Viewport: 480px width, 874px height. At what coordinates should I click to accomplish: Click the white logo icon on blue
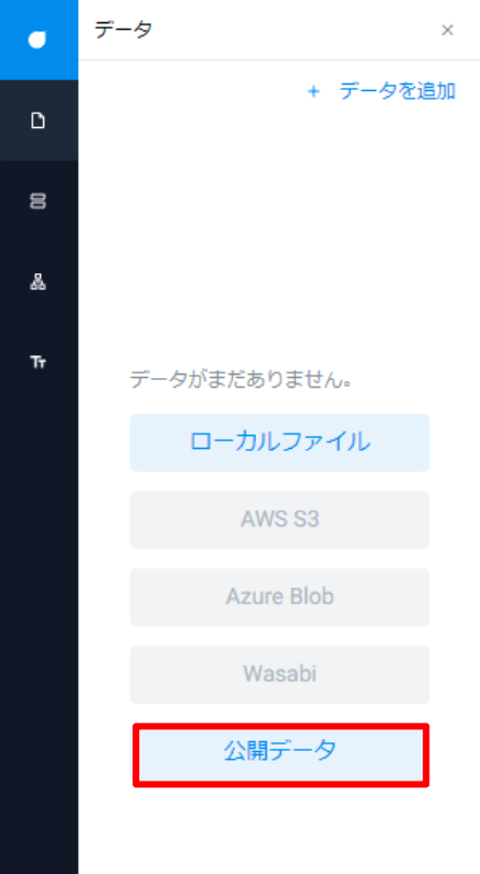pyautogui.click(x=37, y=40)
